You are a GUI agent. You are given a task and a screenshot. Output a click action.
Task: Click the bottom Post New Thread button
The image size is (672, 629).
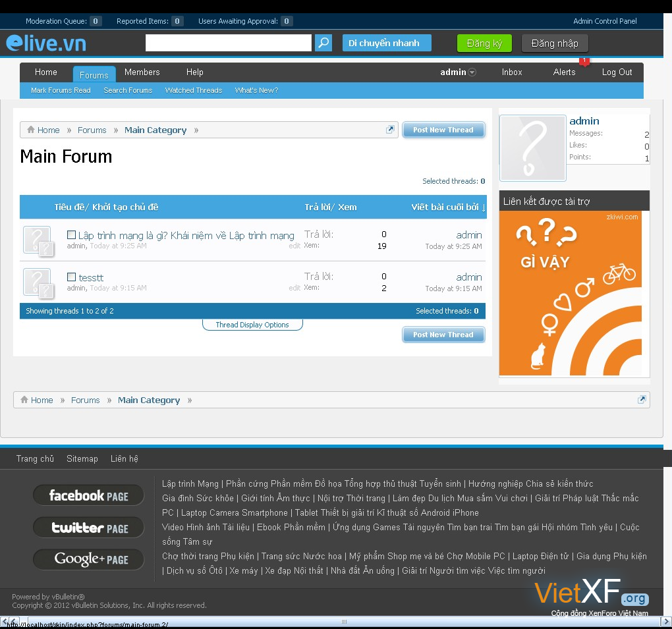pos(443,334)
